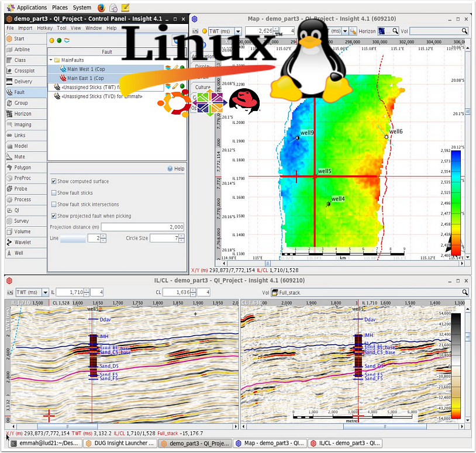This screenshot has height=453, width=476.
Task: Open the second domain dropdown arrow in Map toolbar
Action: click(x=345, y=31)
